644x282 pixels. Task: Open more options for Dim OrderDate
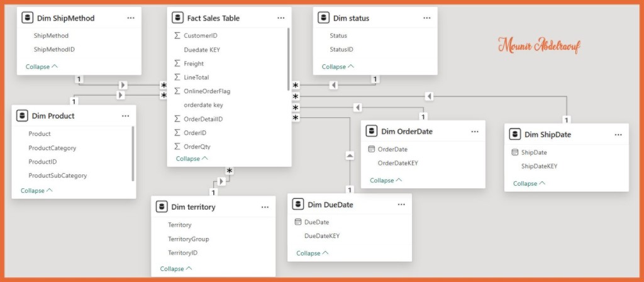pos(475,131)
